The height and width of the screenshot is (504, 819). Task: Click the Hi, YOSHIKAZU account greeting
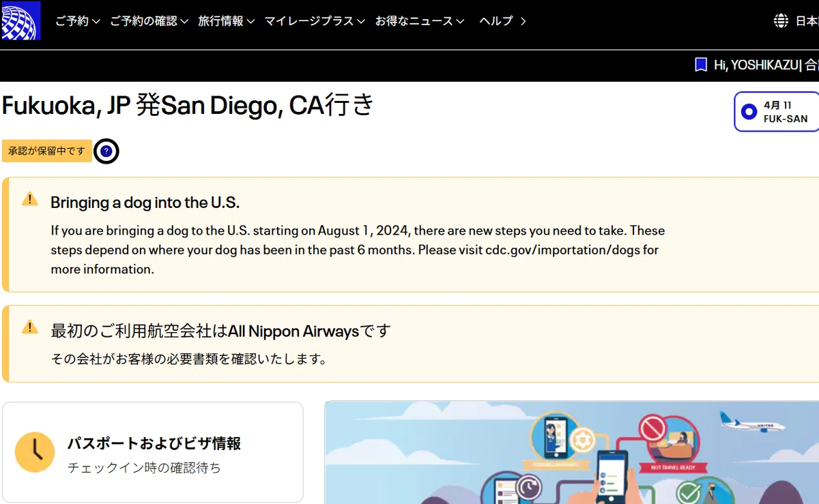756,65
